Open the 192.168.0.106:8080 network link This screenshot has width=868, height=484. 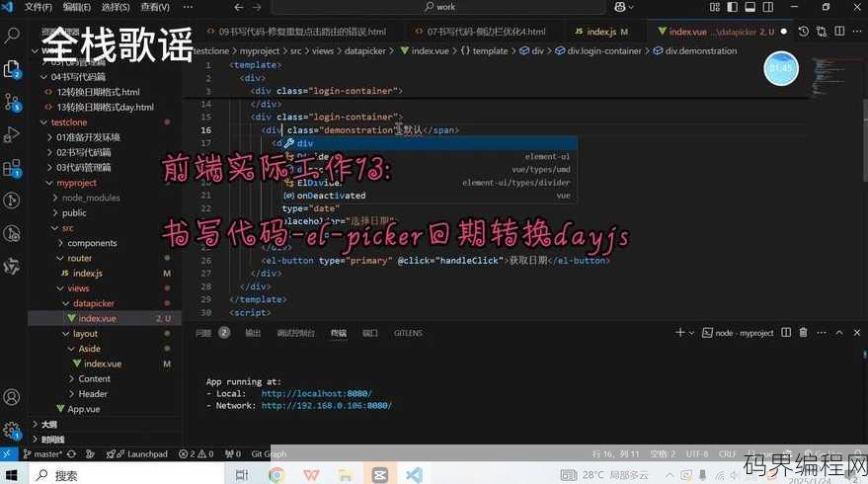pos(326,406)
